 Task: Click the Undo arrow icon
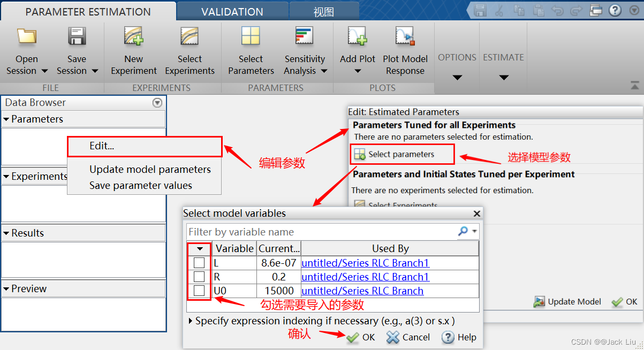557,10
